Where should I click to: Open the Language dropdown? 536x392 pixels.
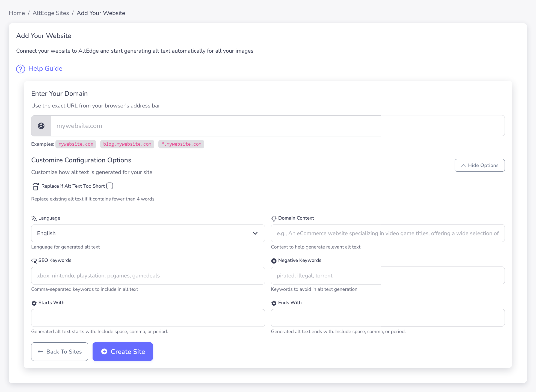click(148, 233)
